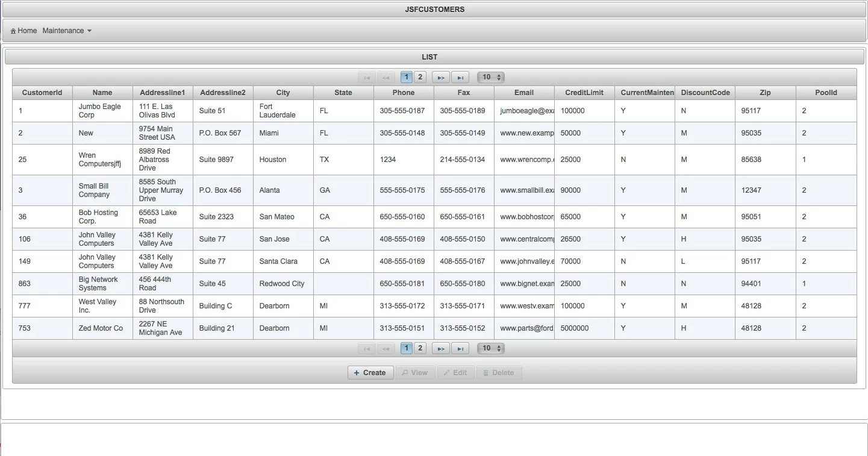The width and height of the screenshot is (868, 456).
Task: Sort by PoolId column header
Action: point(826,93)
